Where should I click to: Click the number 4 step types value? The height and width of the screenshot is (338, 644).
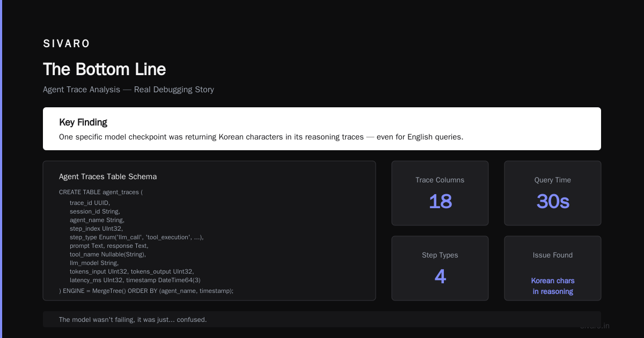(440, 277)
